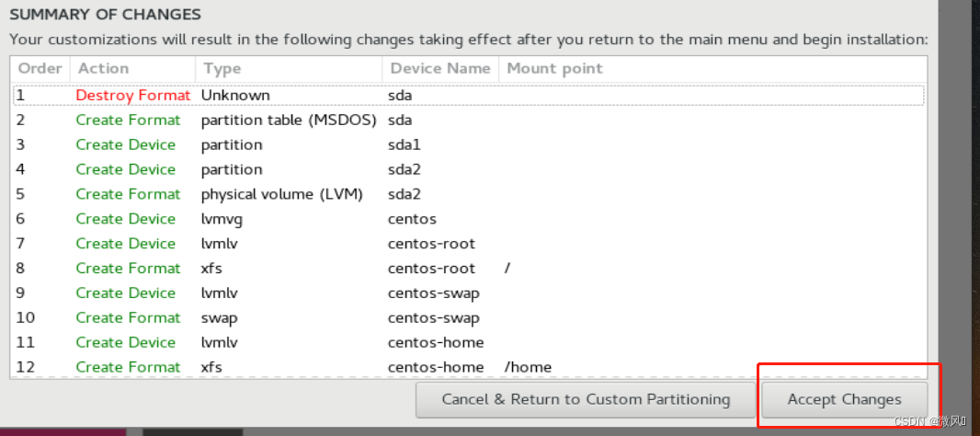Click the Type column header

[222, 68]
